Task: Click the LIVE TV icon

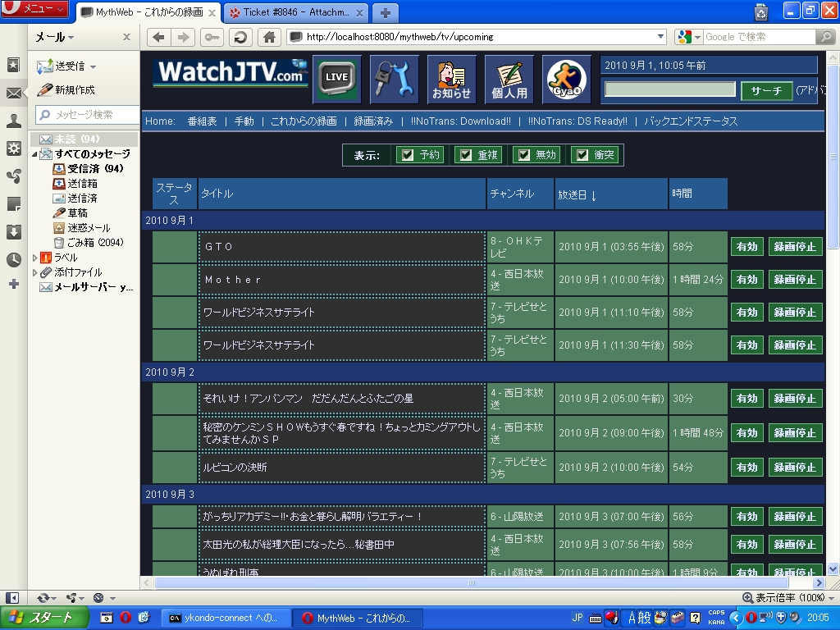Action: coord(336,79)
